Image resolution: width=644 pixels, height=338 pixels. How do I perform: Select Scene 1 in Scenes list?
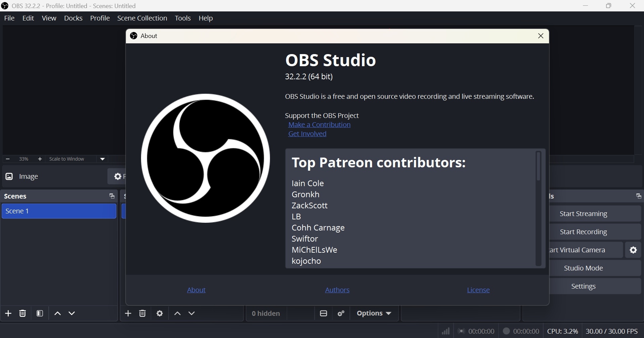(59, 211)
